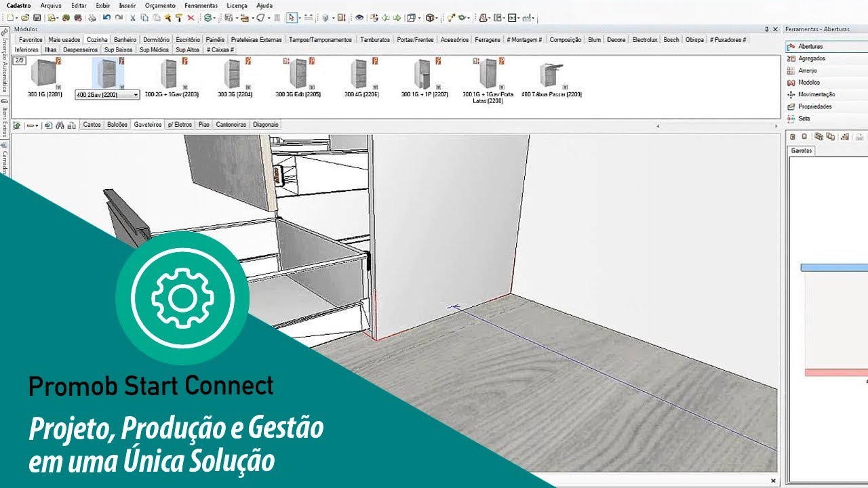
Task: Click the green right arrow icon
Action: tap(398, 18)
